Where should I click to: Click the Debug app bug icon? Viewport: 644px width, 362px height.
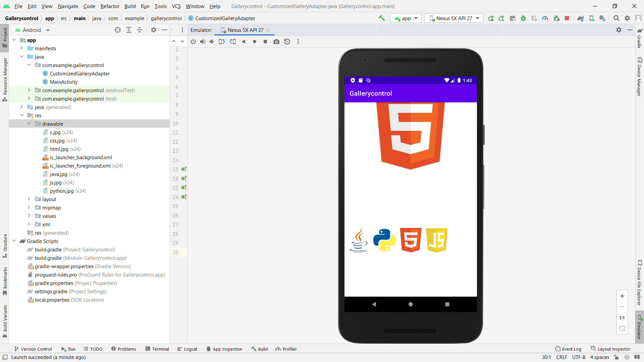pyautogui.click(x=523, y=18)
